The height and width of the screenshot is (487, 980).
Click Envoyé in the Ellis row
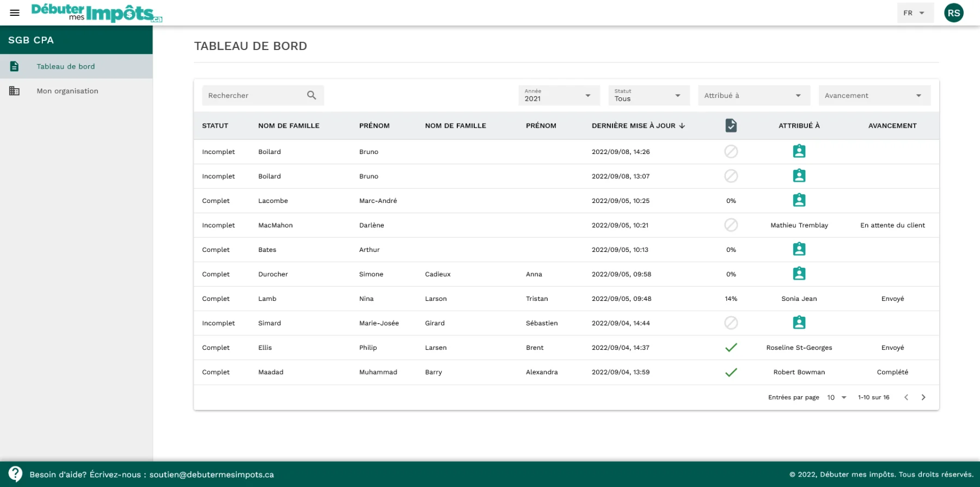892,348
